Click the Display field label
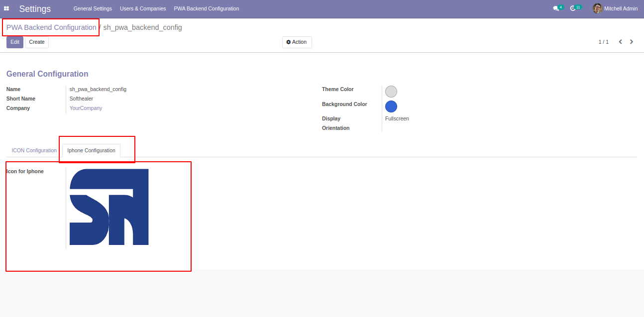Screen dimensions: 644x317 click(x=331, y=118)
